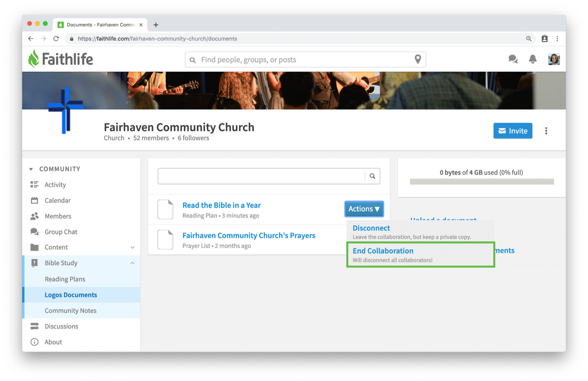Open the Actions dropdown
Screen dimensions: 588x381
pyautogui.click(x=364, y=209)
